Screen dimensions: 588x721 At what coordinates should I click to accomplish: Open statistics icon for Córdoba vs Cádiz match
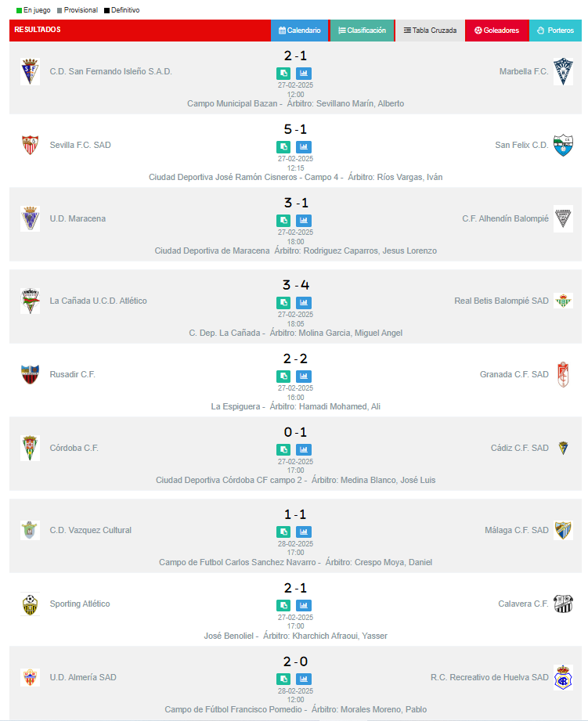click(304, 449)
